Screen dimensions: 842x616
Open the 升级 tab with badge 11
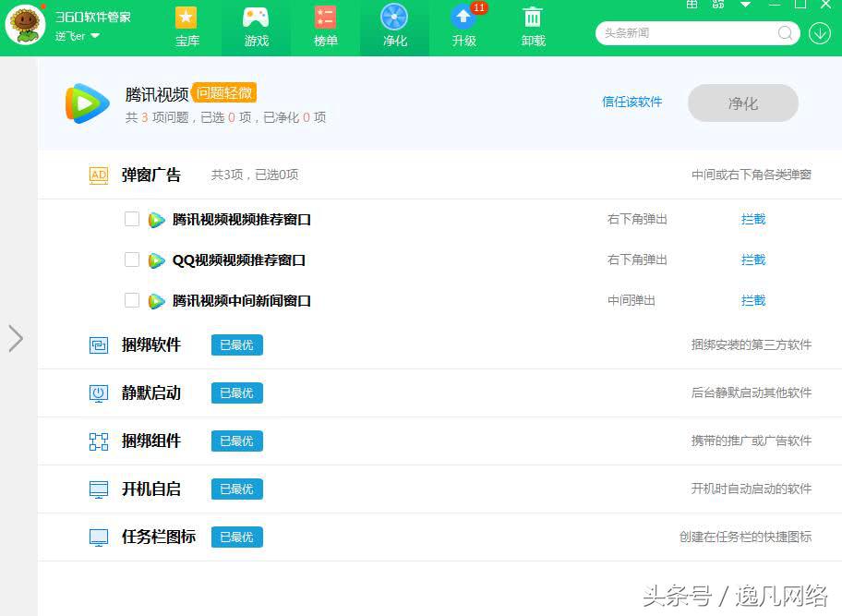coord(464,28)
